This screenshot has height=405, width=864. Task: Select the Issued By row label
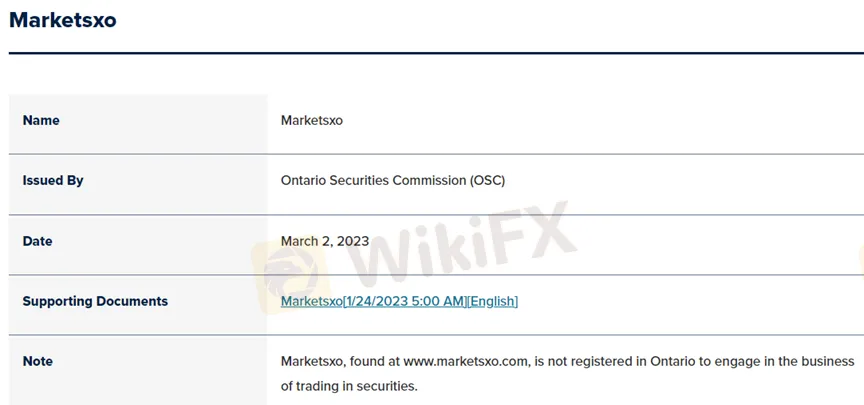click(53, 181)
